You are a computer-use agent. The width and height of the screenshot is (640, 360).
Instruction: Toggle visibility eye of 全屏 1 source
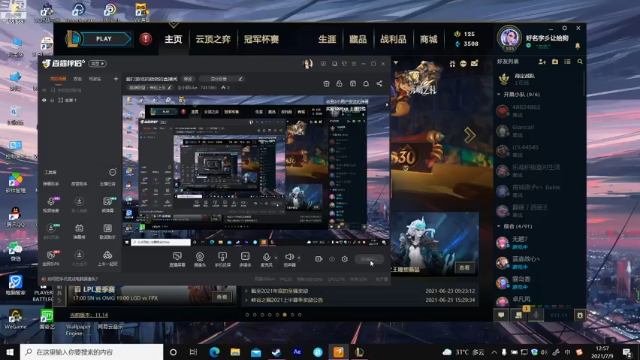point(44,100)
